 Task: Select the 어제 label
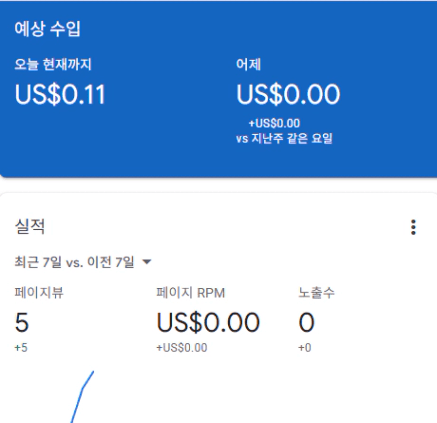pos(248,64)
